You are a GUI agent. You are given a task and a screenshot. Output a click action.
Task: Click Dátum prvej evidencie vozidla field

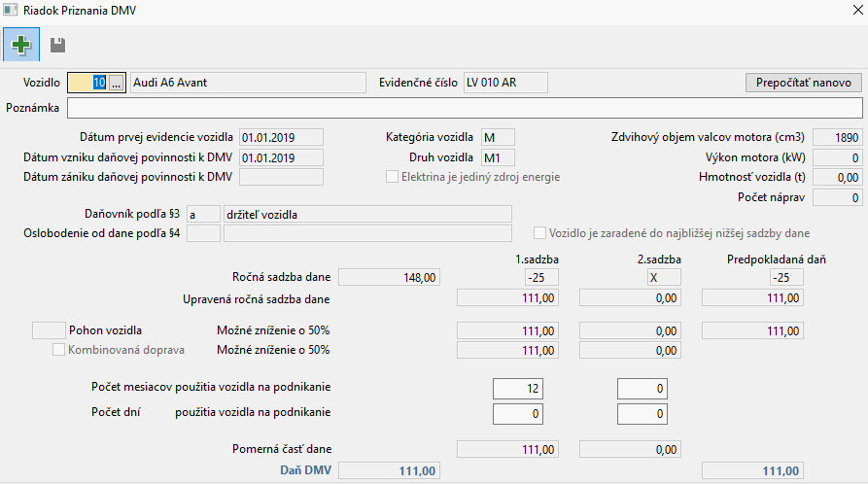(x=281, y=137)
